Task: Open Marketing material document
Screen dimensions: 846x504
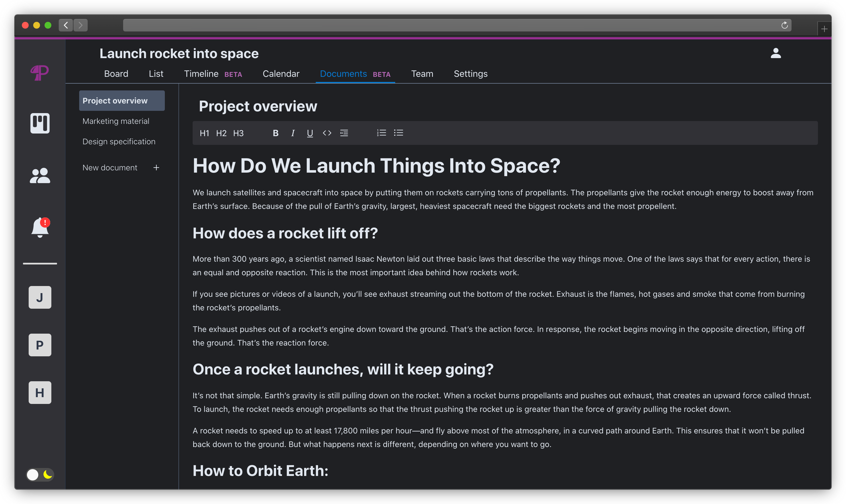Action: point(116,121)
